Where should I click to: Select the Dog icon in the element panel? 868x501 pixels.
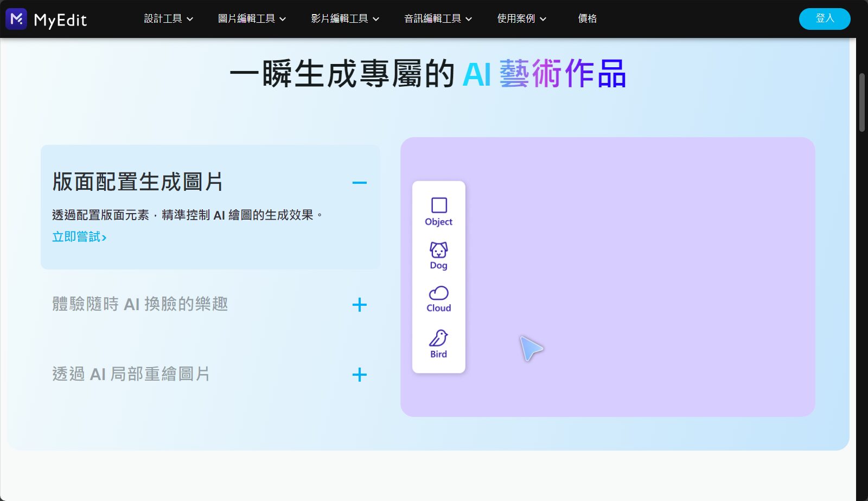coord(439,250)
